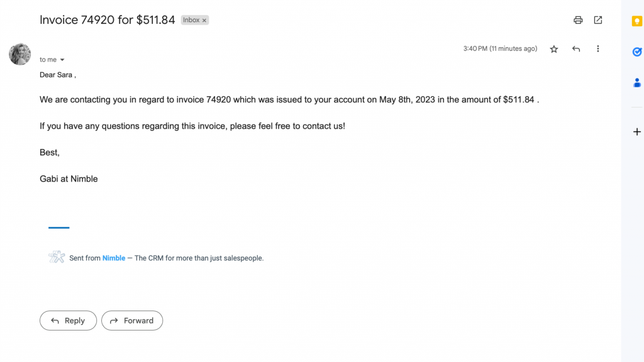The width and height of the screenshot is (644, 362).
Task: Remove the Inbox label with its X
Action: [204, 20]
